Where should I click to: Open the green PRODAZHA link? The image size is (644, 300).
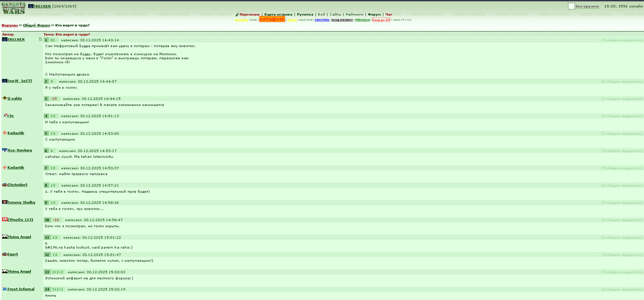pyautogui.click(x=362, y=20)
